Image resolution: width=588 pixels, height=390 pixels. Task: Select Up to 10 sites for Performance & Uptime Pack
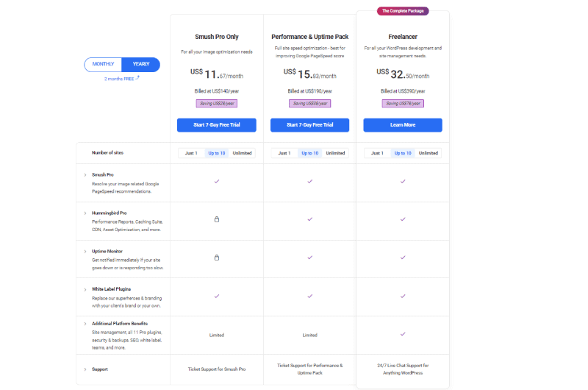pos(309,153)
